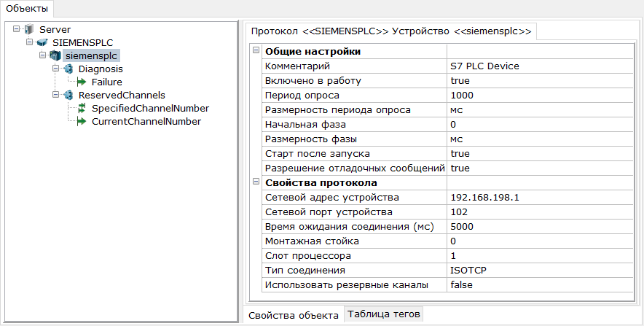Collapse the Diagnosis group node

point(56,69)
